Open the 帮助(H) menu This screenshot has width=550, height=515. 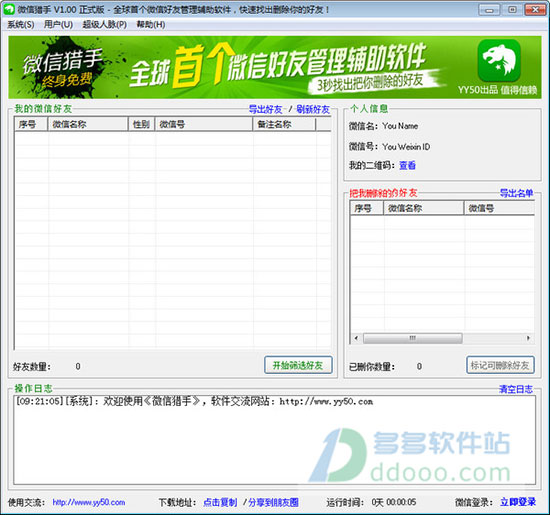coord(151,25)
